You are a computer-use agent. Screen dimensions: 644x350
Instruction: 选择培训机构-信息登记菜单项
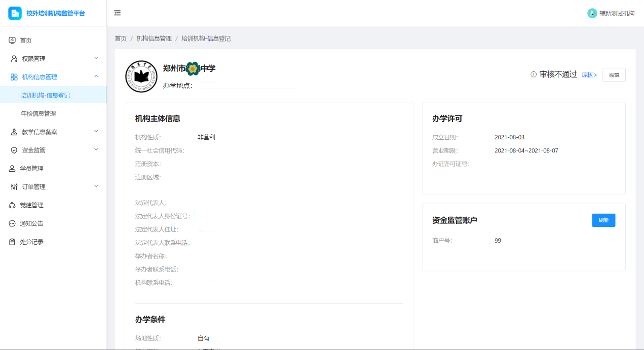tap(53, 95)
